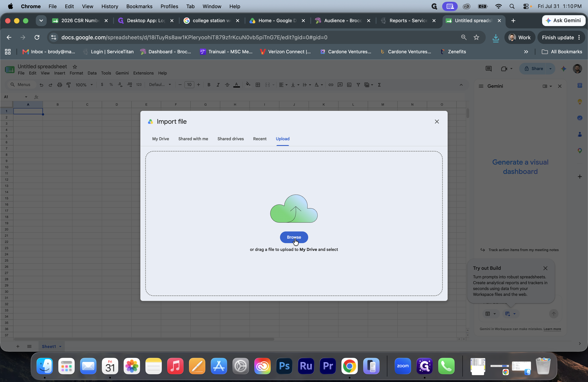
Task: Click the redo icon in toolbar
Action: [x=50, y=85]
